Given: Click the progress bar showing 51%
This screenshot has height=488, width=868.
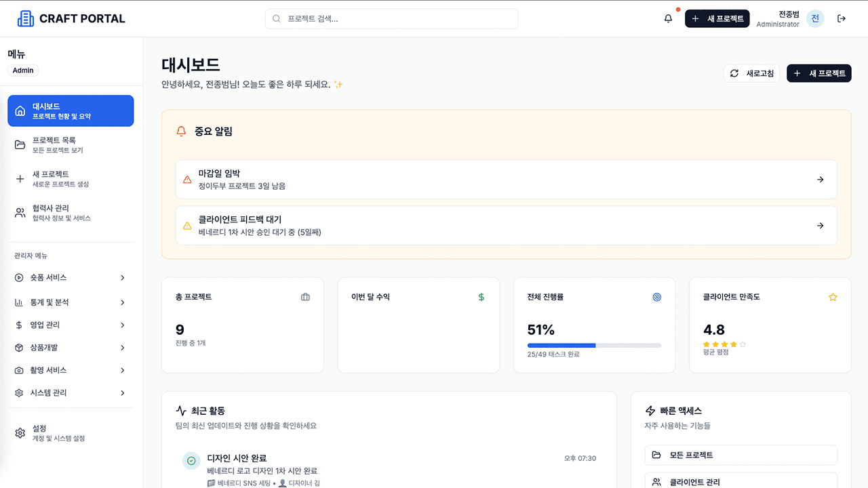Looking at the screenshot, I should [594, 345].
